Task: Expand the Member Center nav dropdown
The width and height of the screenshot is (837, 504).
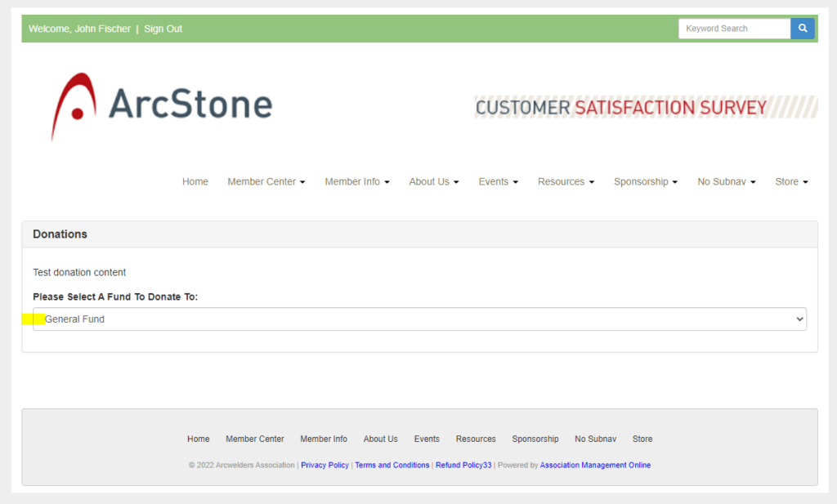Action: [266, 181]
